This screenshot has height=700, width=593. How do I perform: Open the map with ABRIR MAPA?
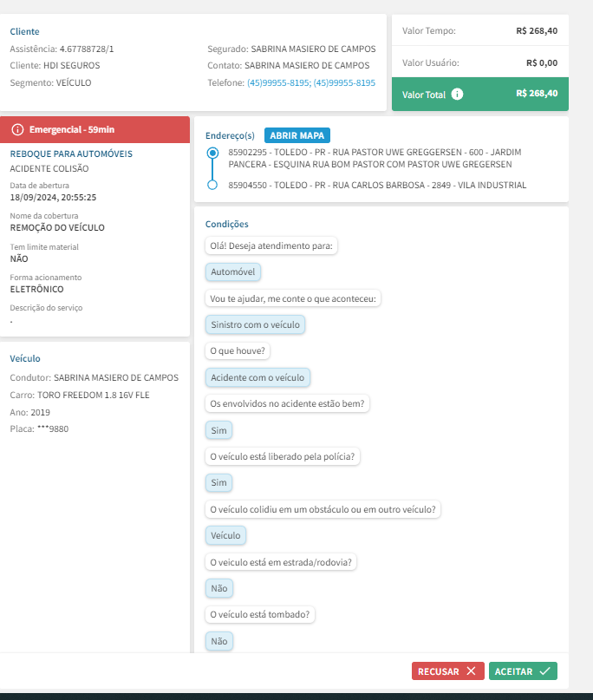296,135
